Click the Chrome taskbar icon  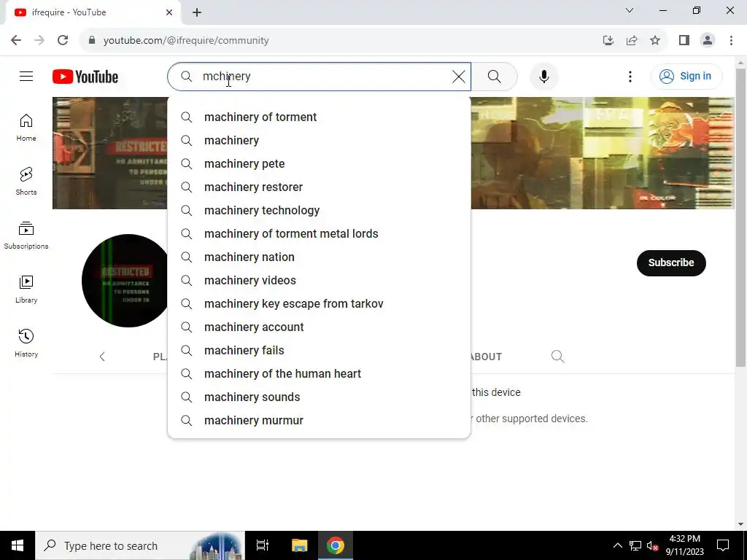[x=336, y=545]
